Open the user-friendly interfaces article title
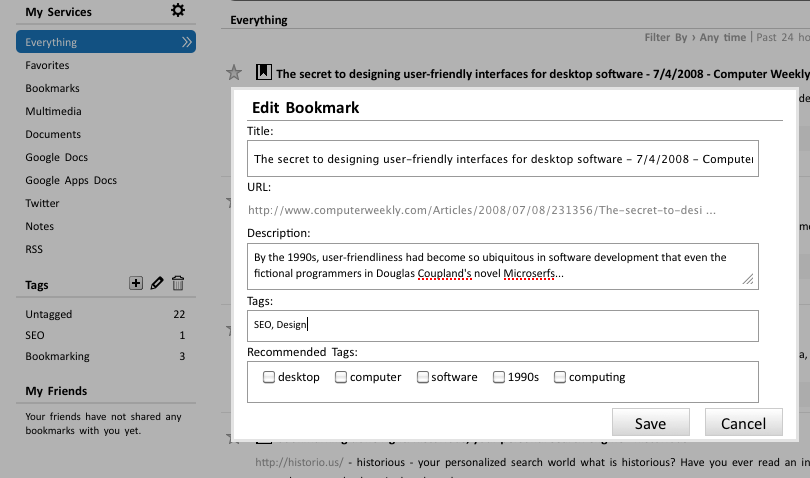810x478 pixels. [543, 74]
